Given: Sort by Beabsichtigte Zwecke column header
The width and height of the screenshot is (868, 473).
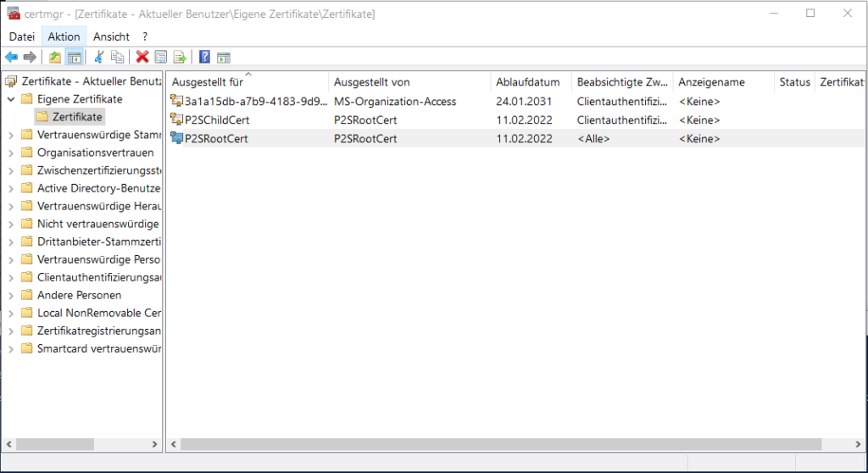Looking at the screenshot, I should (622, 82).
